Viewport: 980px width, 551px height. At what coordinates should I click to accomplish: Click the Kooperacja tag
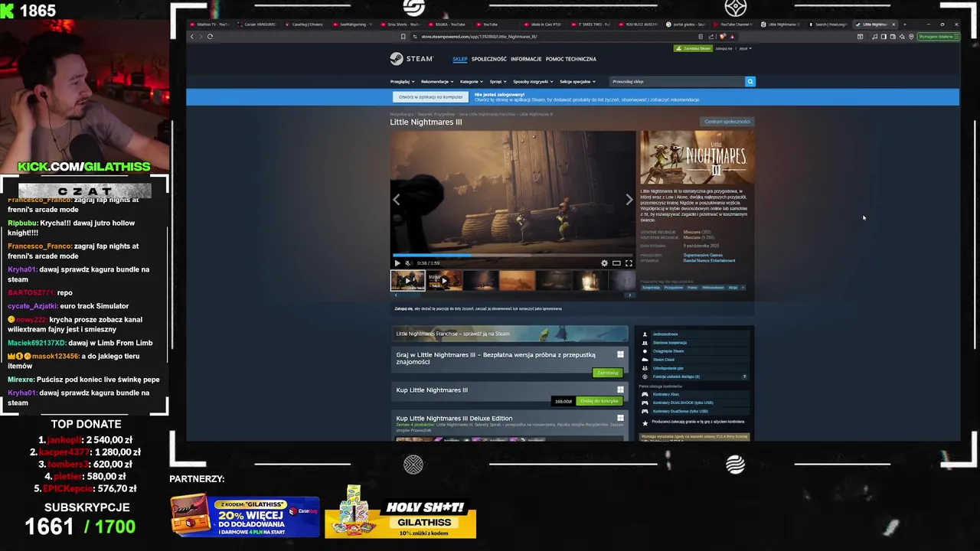tap(651, 288)
